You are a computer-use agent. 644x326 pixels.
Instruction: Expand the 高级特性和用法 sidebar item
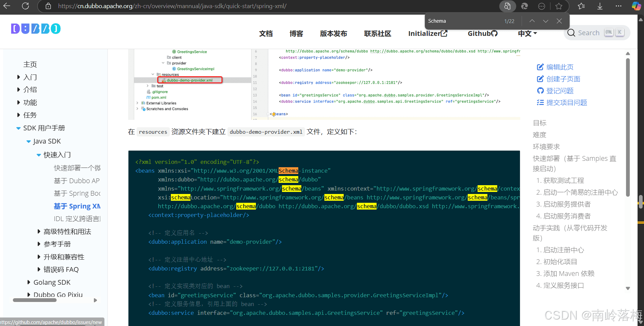(39, 232)
